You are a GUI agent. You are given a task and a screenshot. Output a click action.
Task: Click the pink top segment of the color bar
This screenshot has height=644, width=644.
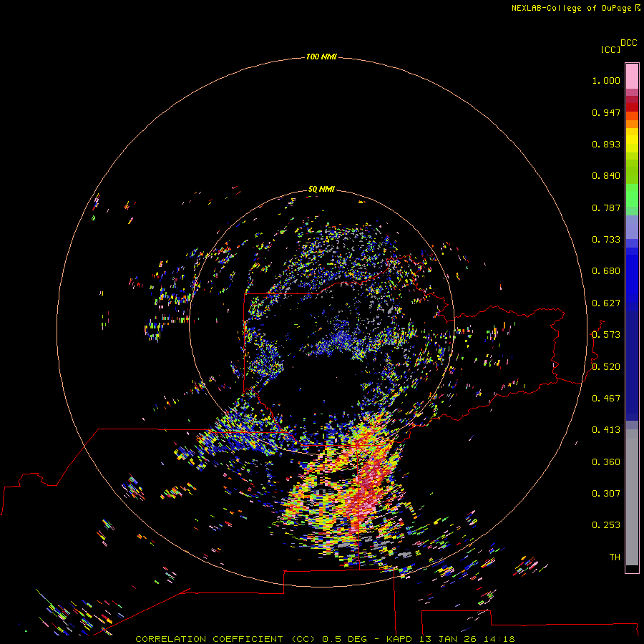(x=632, y=77)
